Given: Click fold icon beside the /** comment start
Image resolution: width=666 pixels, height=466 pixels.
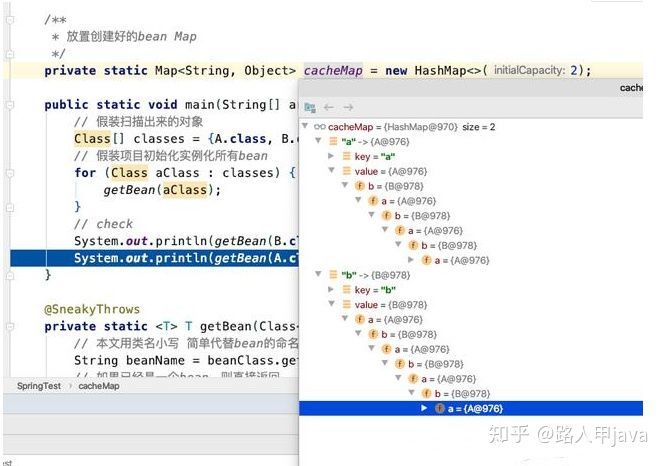Looking at the screenshot, I should coord(9,20).
